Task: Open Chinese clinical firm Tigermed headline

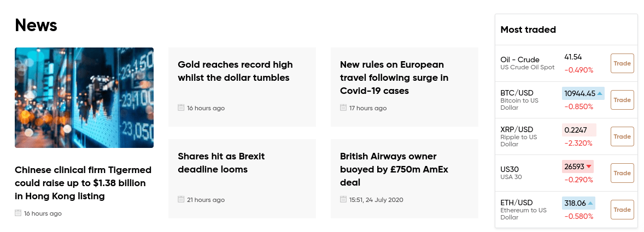Action: (83, 183)
